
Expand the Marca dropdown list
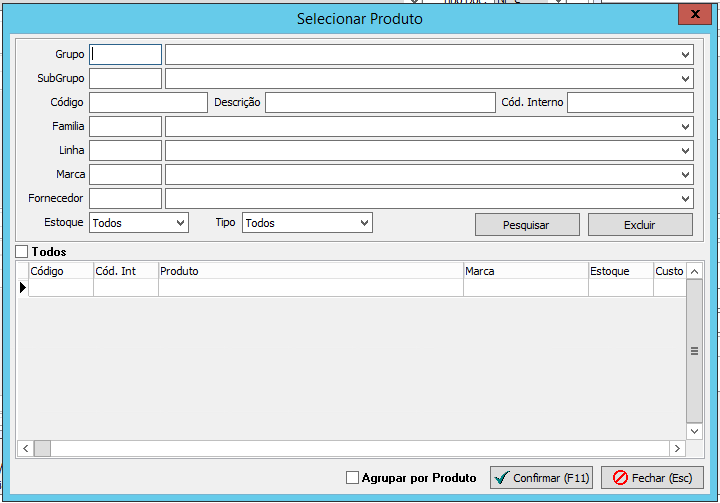point(685,174)
